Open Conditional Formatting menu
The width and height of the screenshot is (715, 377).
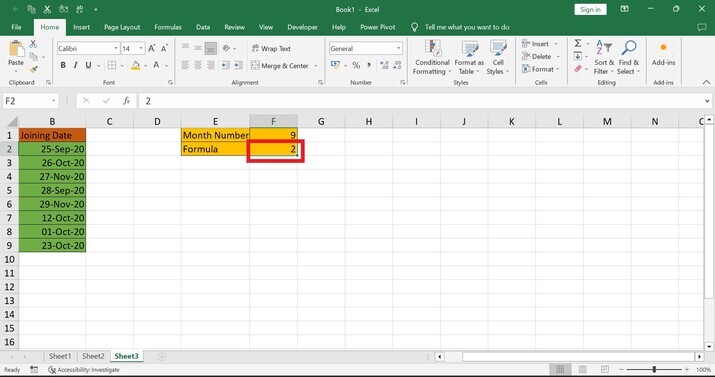(432, 58)
